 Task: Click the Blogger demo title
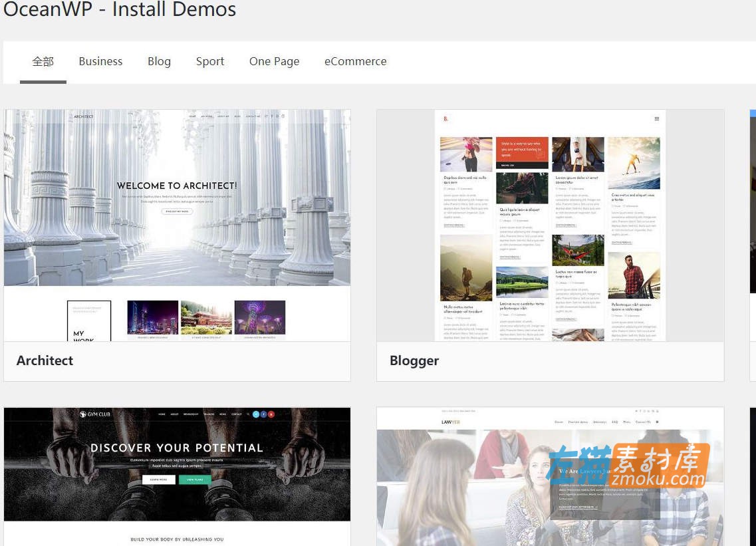point(414,360)
